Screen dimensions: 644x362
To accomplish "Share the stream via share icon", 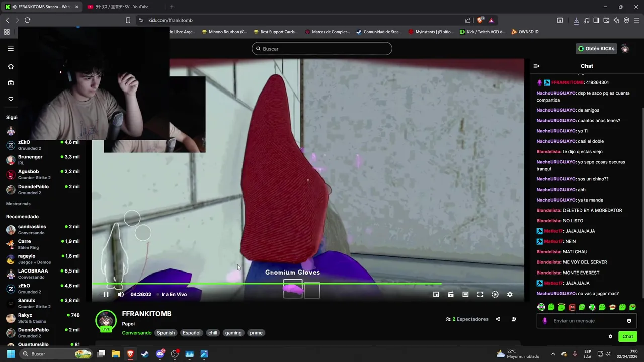I will point(498,319).
